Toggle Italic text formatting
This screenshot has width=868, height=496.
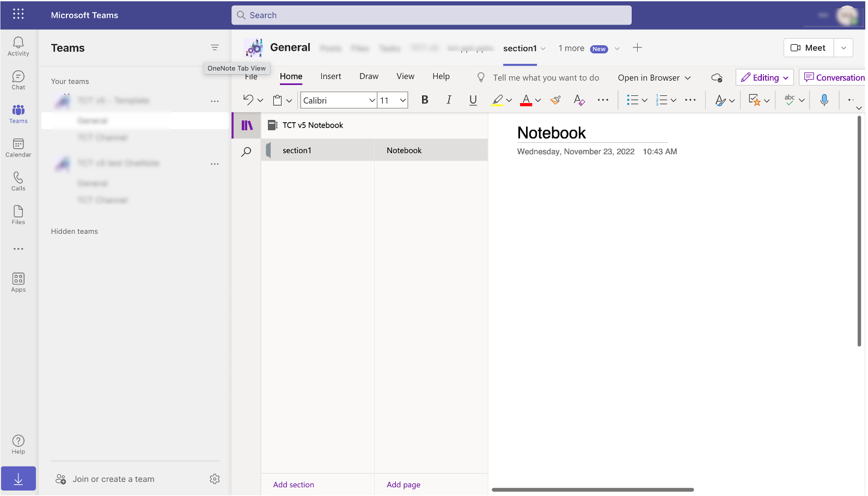pos(449,100)
